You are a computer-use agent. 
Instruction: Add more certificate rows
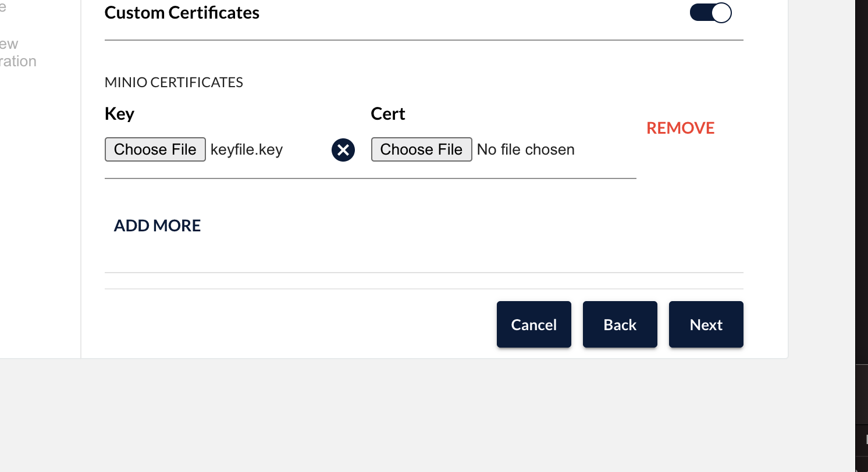(x=157, y=226)
